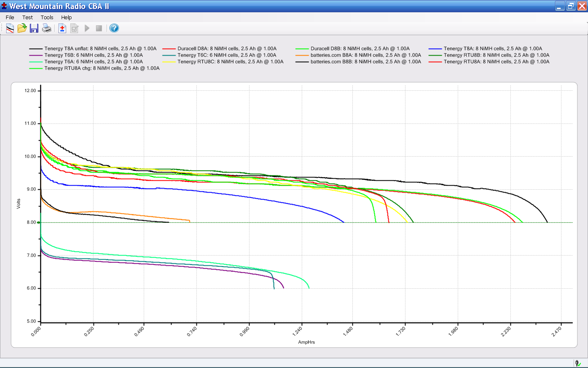This screenshot has height=368, width=588.
Task: Click the batteries.com B8A orange legend swatch
Action: (302, 55)
